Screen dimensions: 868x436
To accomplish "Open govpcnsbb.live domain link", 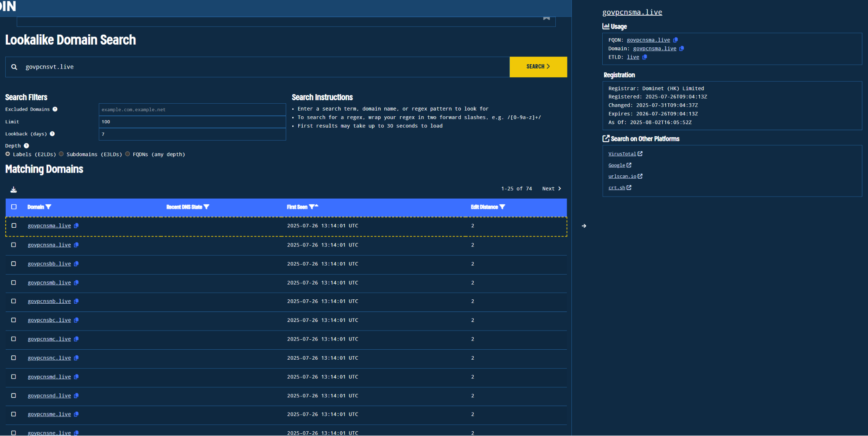I will tap(49, 264).
